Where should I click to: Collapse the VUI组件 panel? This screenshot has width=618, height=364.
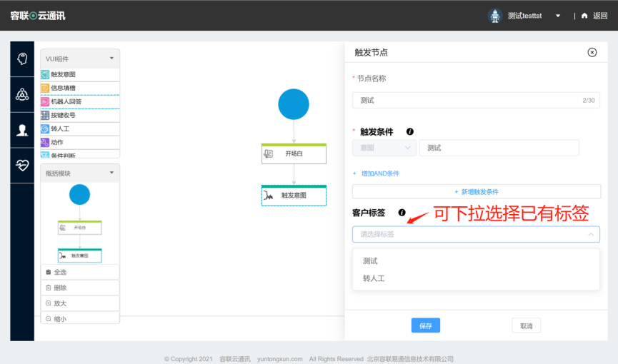tap(111, 59)
